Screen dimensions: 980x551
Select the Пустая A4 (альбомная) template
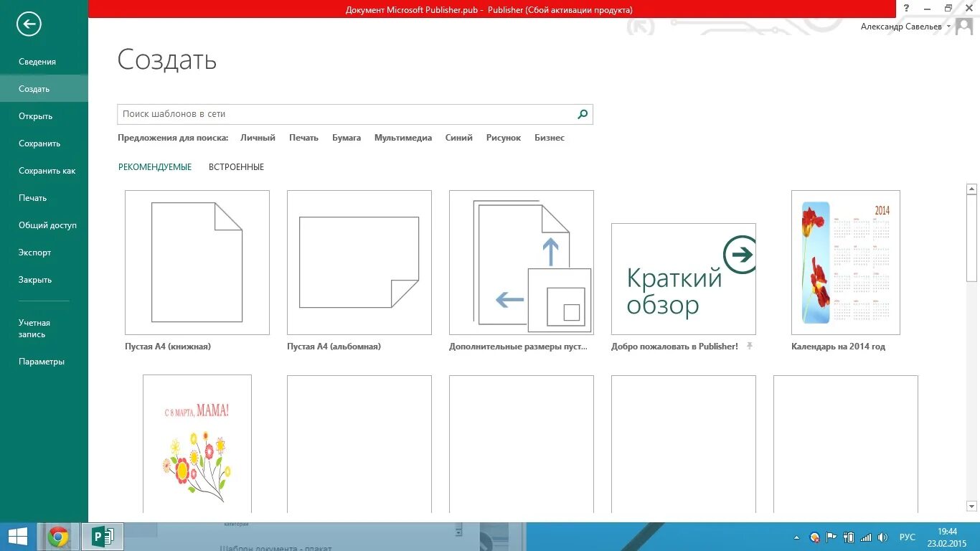359,263
